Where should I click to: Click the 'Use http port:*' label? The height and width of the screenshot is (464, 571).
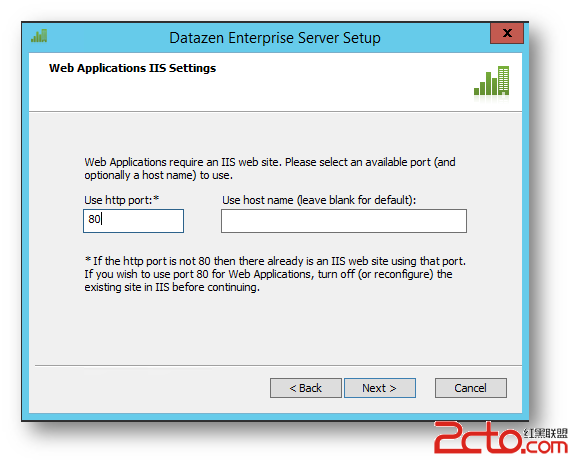[x=122, y=200]
